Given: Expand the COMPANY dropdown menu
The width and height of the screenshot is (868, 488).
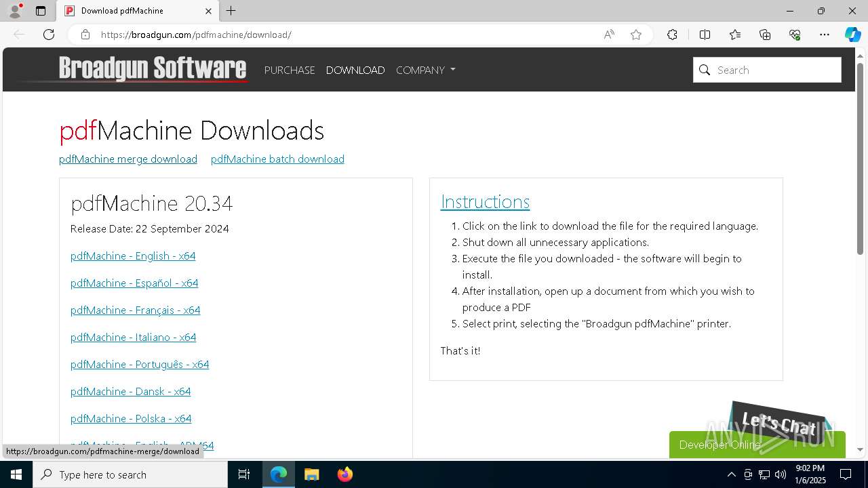Looking at the screenshot, I should point(426,70).
